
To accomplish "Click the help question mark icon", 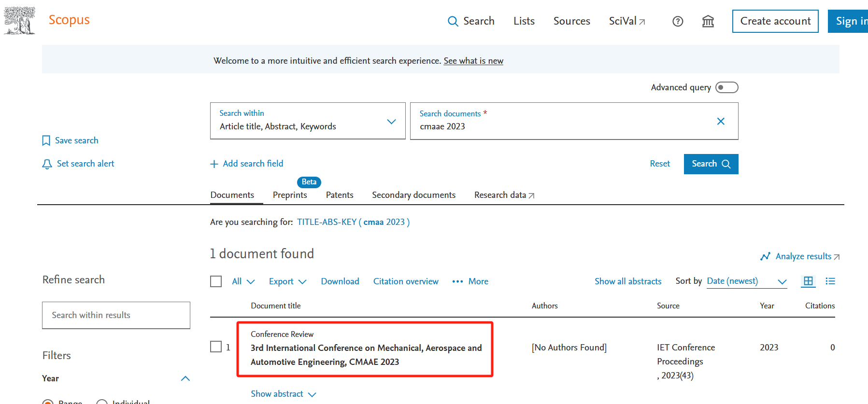I will point(678,21).
